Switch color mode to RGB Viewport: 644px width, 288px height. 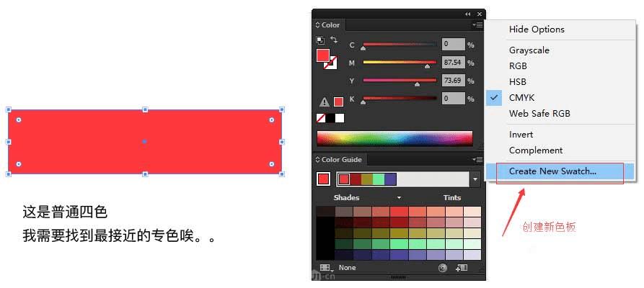518,66
